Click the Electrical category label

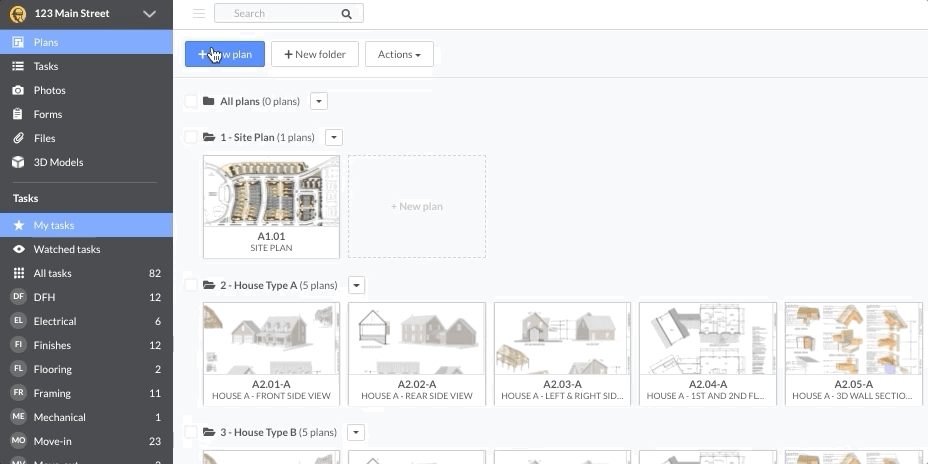(55, 321)
